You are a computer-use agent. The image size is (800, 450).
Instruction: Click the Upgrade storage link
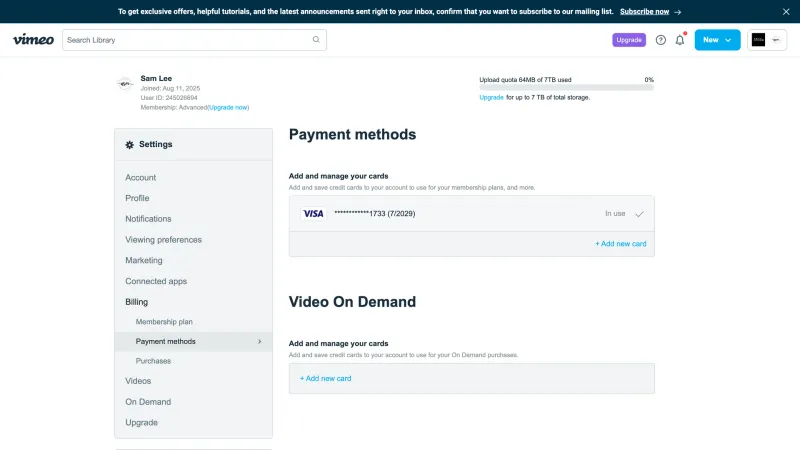pos(491,97)
